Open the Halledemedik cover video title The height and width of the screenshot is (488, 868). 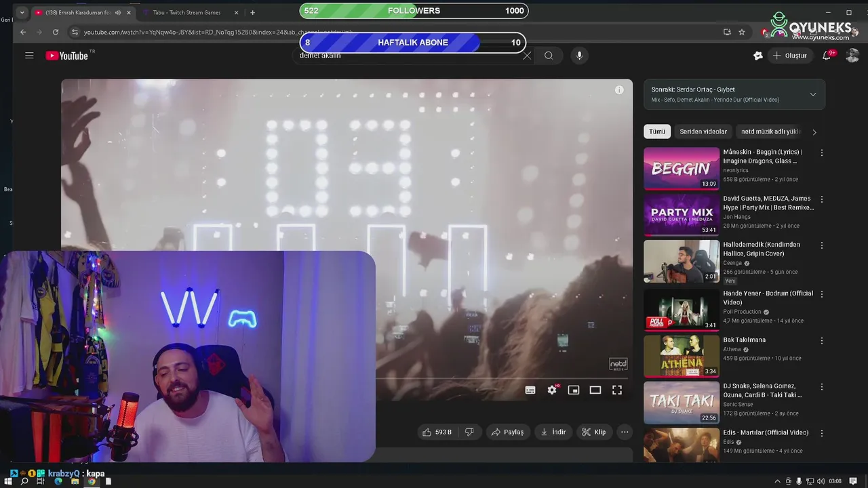pos(762,249)
